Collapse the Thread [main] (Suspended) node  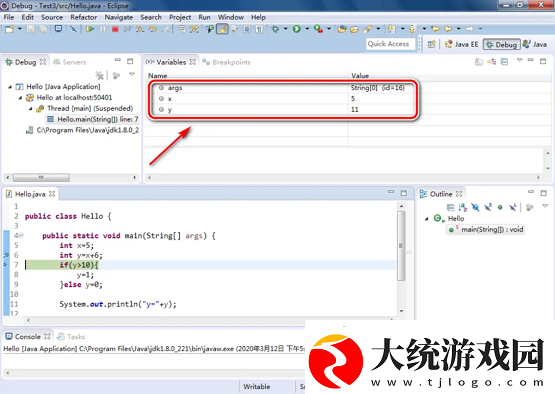click(30, 109)
